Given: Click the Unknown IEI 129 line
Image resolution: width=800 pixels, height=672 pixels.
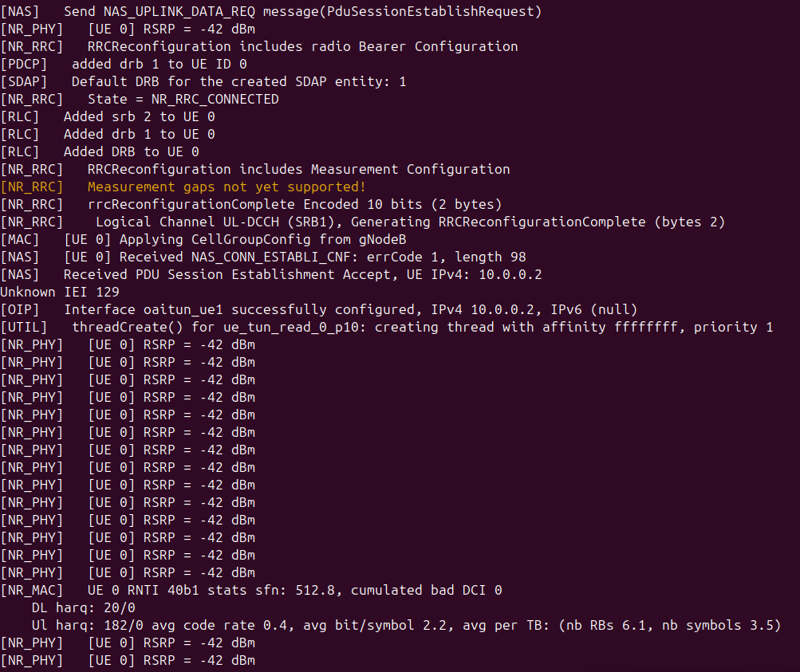Looking at the screenshot, I should tap(60, 292).
